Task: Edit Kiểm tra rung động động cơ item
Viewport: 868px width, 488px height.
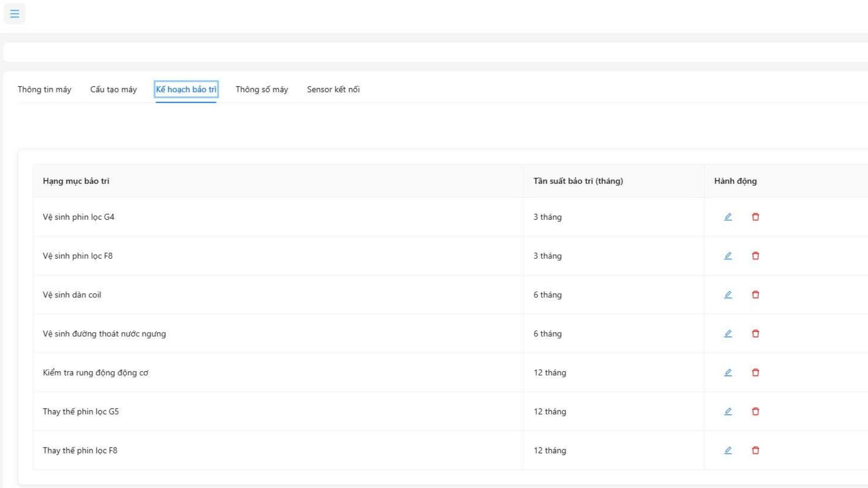Action: 728,372
